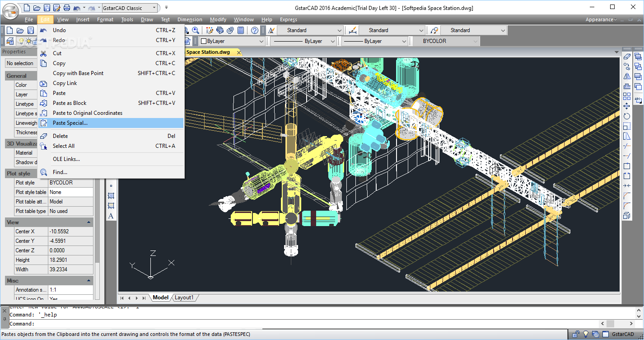Viewport: 644px width, 340px height.
Task: Switch to the Layout1 tab
Action: pos(184,297)
